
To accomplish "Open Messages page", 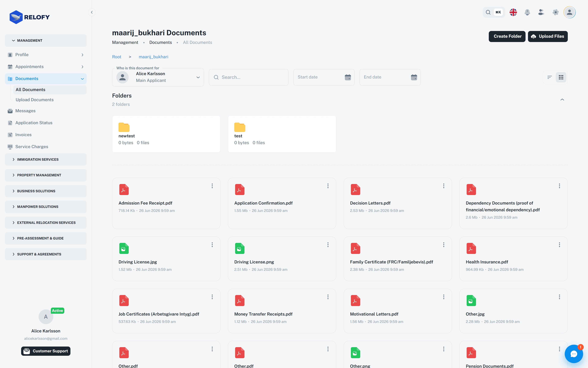I will point(46,111).
